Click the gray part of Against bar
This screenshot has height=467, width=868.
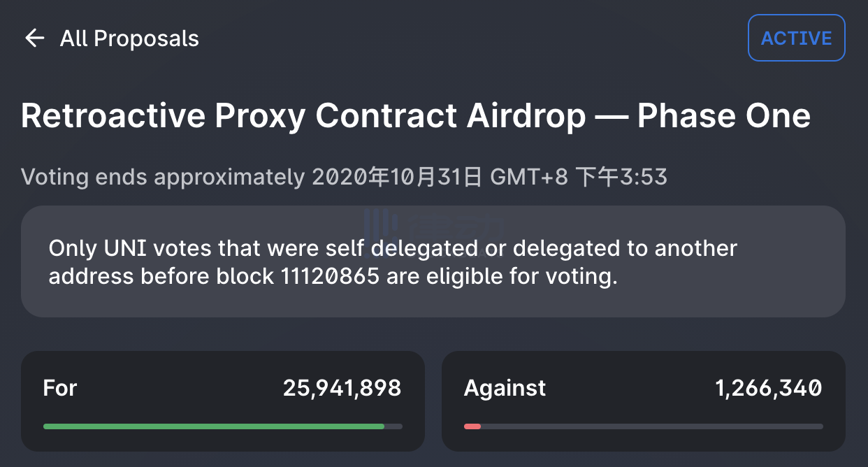pos(652,426)
